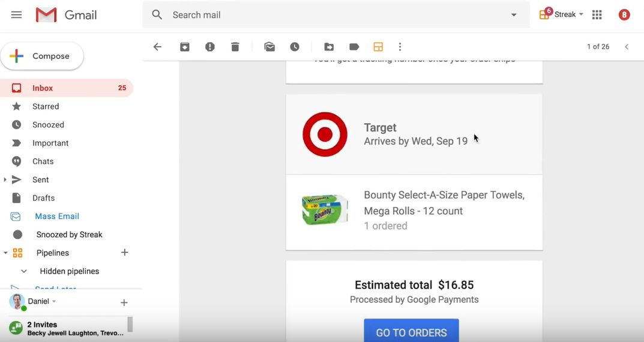Click the Target store name heading

coord(380,127)
